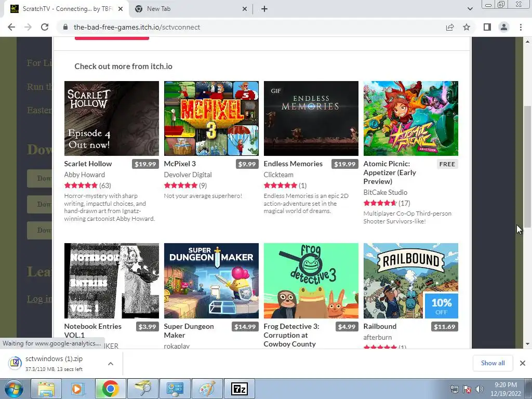This screenshot has height=399, width=532.
Task: Click Show all downloads button
Action: click(493, 363)
